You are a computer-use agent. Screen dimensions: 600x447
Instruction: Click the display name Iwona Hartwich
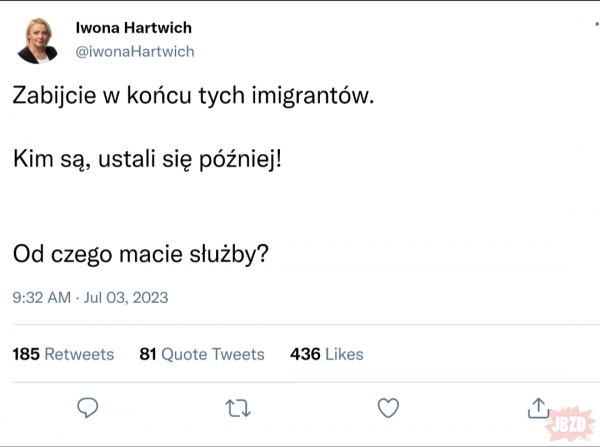pyautogui.click(x=134, y=28)
